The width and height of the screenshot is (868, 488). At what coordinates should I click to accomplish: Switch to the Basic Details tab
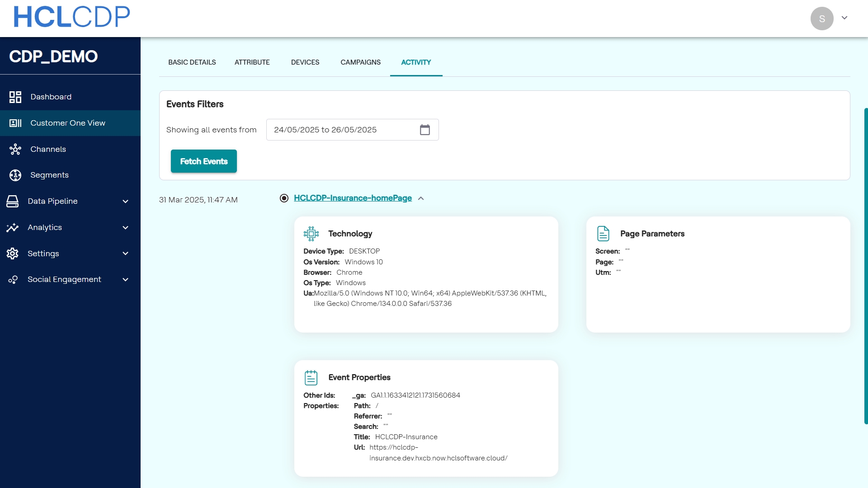192,62
